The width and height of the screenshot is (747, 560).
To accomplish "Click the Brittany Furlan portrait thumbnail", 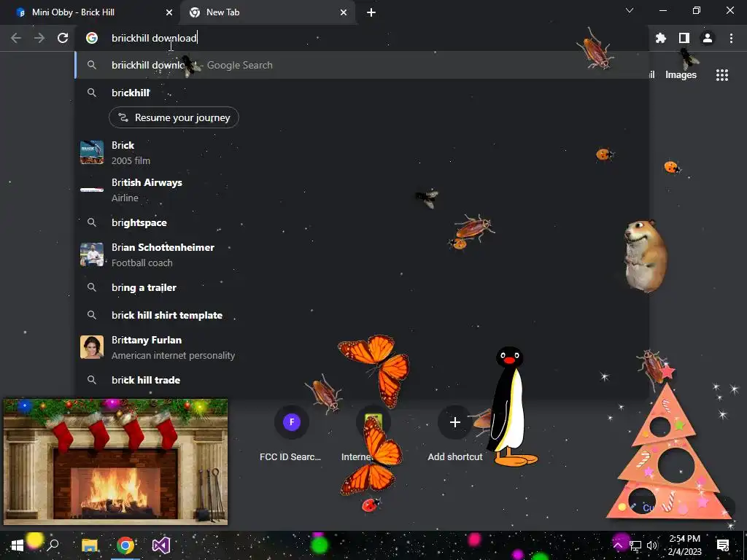I will 92,347.
